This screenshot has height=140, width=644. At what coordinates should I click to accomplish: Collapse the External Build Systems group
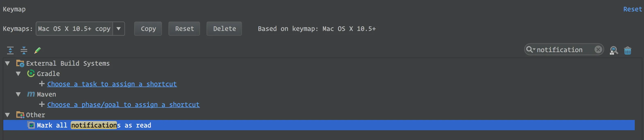point(8,63)
